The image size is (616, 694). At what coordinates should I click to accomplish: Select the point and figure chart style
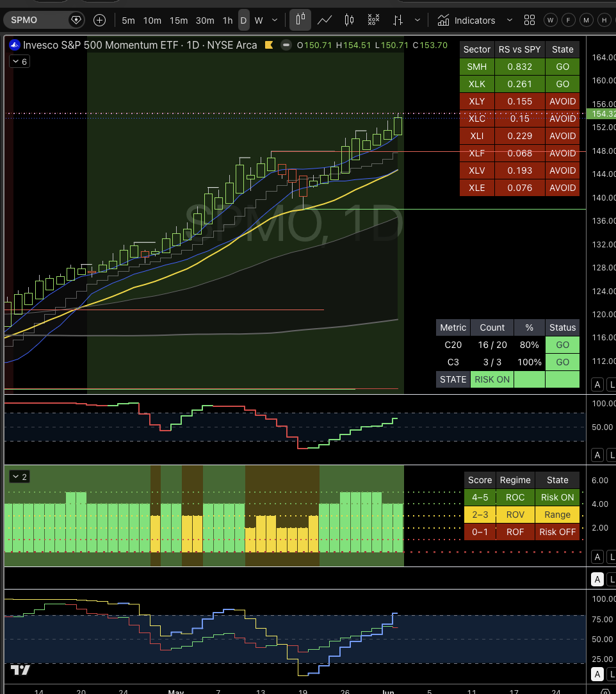point(374,20)
